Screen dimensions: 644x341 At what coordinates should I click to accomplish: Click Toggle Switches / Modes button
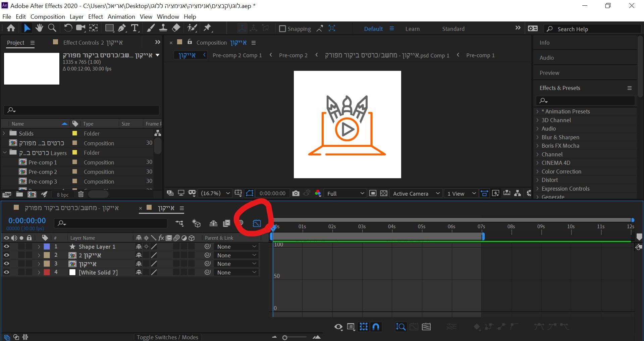[167, 337]
